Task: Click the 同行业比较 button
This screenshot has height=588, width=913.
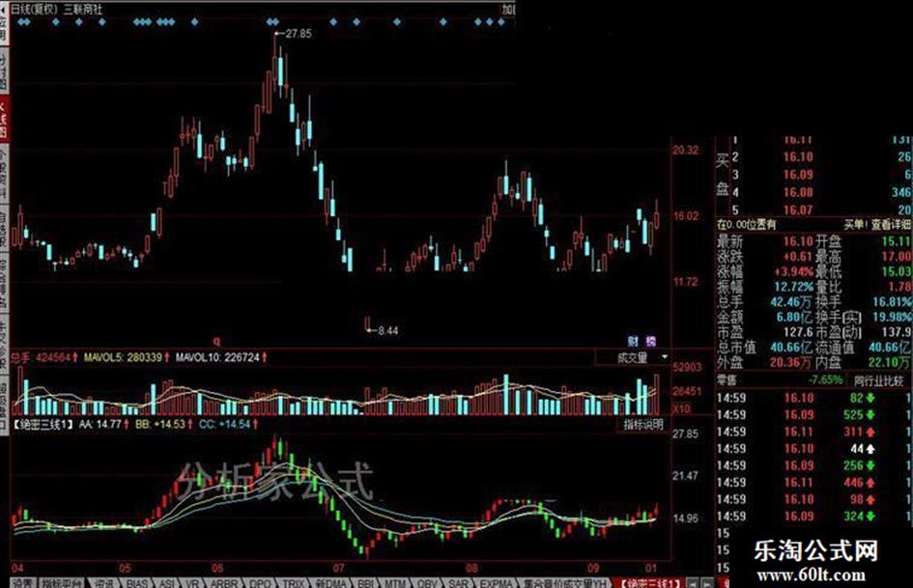Action: [878, 380]
